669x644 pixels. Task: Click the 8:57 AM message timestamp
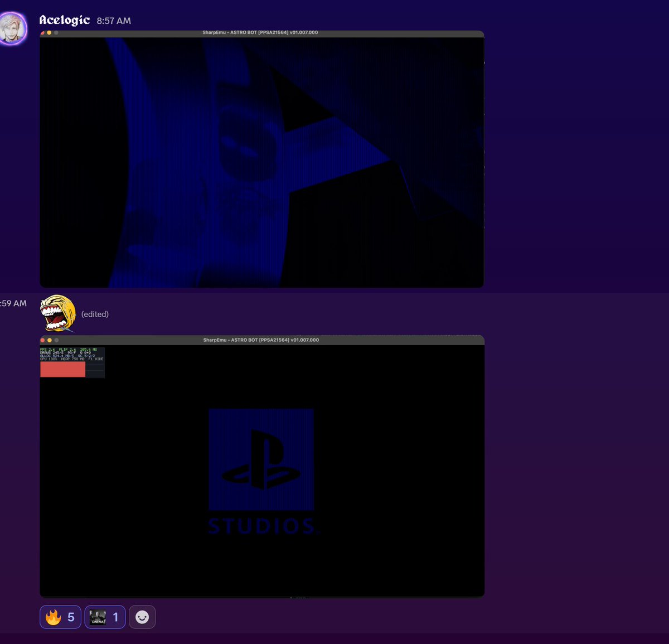(114, 21)
